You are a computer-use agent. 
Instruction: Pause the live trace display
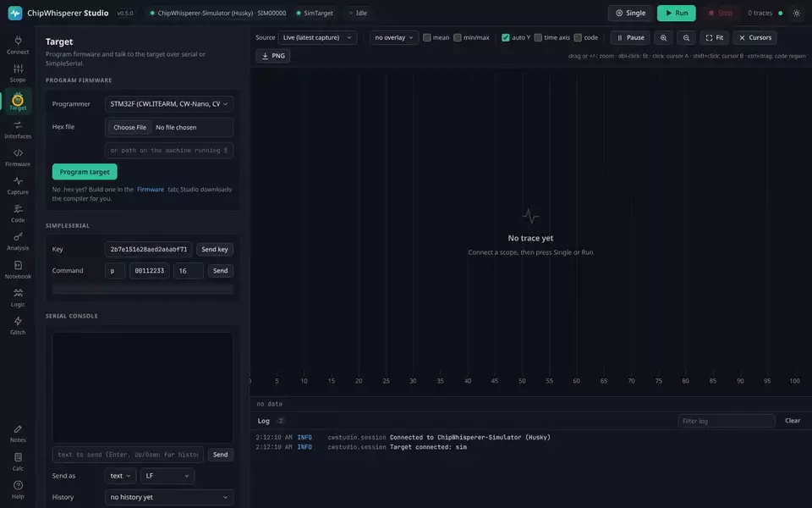coord(630,37)
